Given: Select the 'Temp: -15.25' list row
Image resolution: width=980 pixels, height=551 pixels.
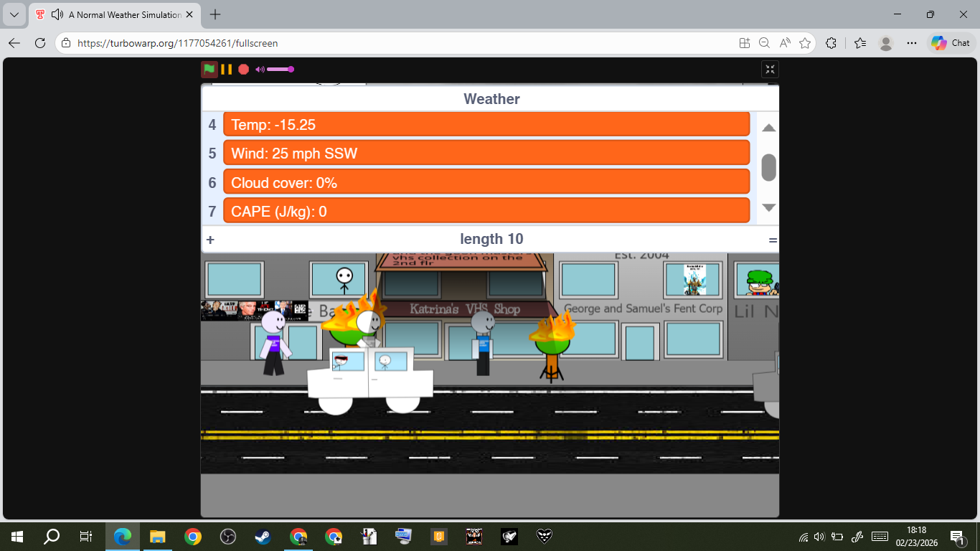Looking at the screenshot, I should (486, 125).
